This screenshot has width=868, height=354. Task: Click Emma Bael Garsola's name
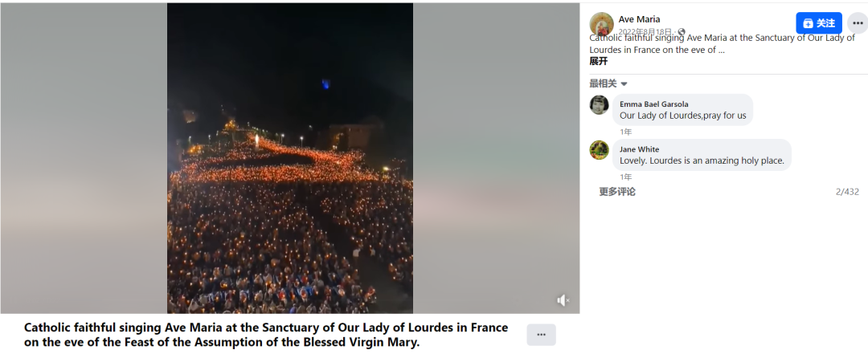tap(653, 104)
